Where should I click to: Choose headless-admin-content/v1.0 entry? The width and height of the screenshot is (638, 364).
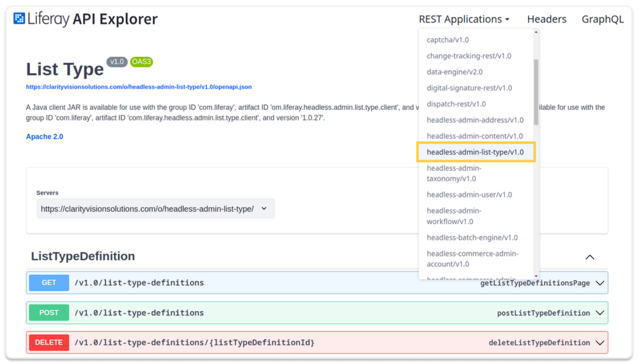click(x=476, y=136)
